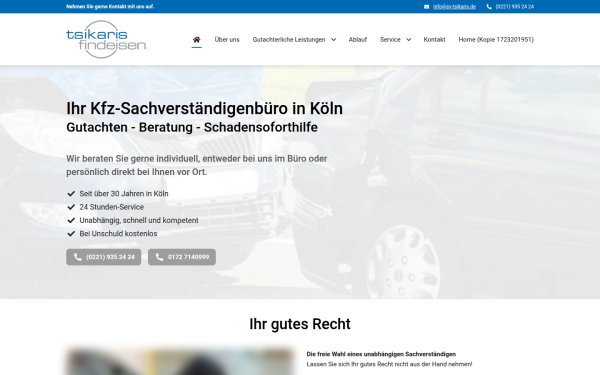Image resolution: width=600 pixels, height=375 pixels.
Task: Click the Seit über 30 Jahren in Köln item
Action: (124, 194)
